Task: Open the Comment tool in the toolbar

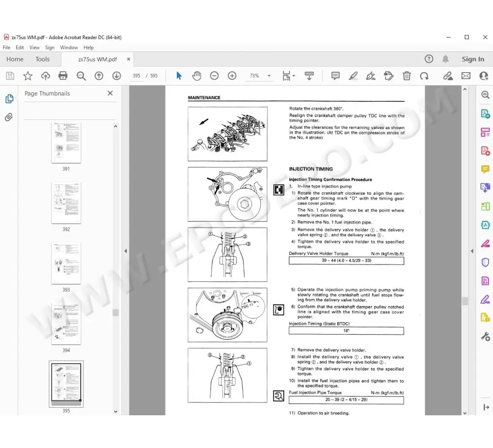Action: [x=335, y=76]
